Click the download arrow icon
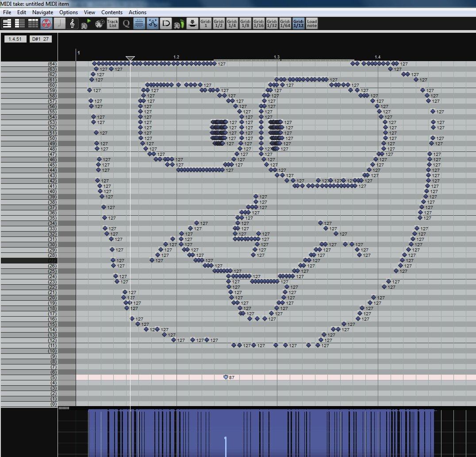Screen dimensions: 476x457 [192, 23]
